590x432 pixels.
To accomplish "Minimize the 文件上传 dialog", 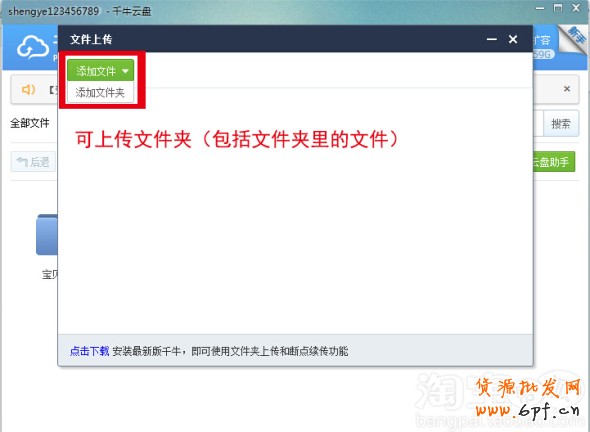I will point(491,39).
